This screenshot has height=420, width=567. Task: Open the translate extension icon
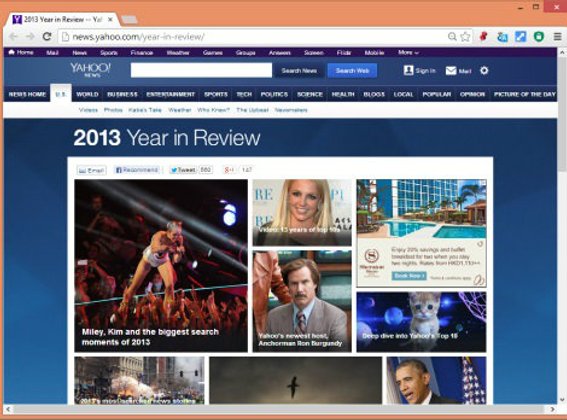click(502, 37)
